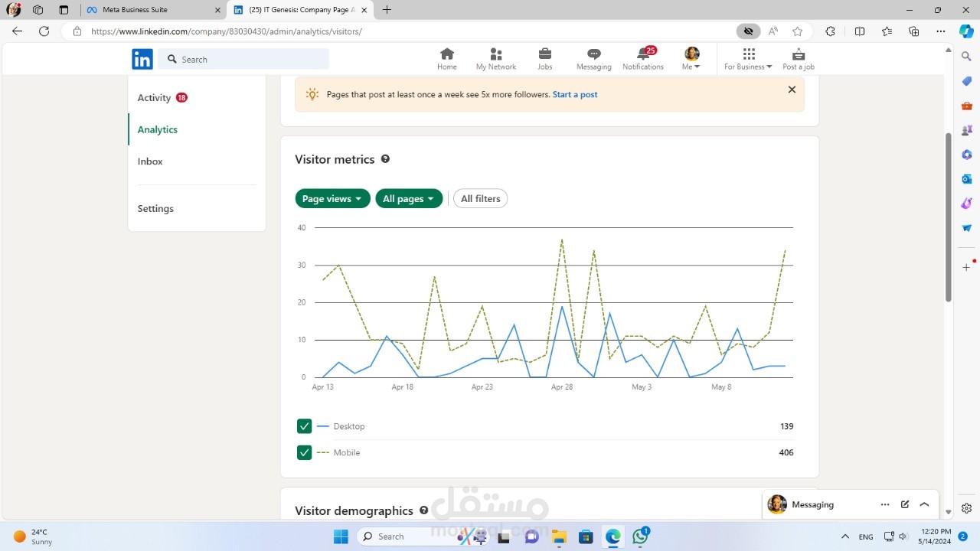This screenshot has height=551, width=980.
Task: Open the All pages dropdown
Action: (x=409, y=198)
